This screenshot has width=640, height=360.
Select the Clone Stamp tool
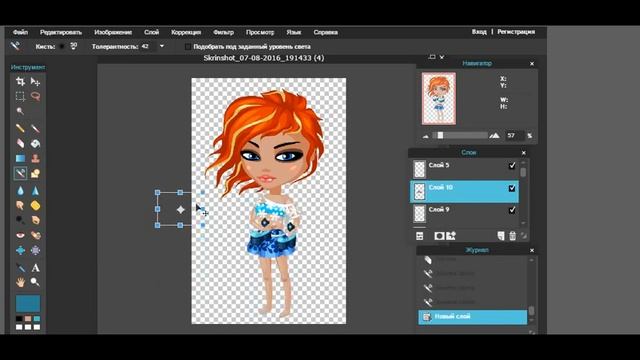pyautogui.click(x=36, y=158)
